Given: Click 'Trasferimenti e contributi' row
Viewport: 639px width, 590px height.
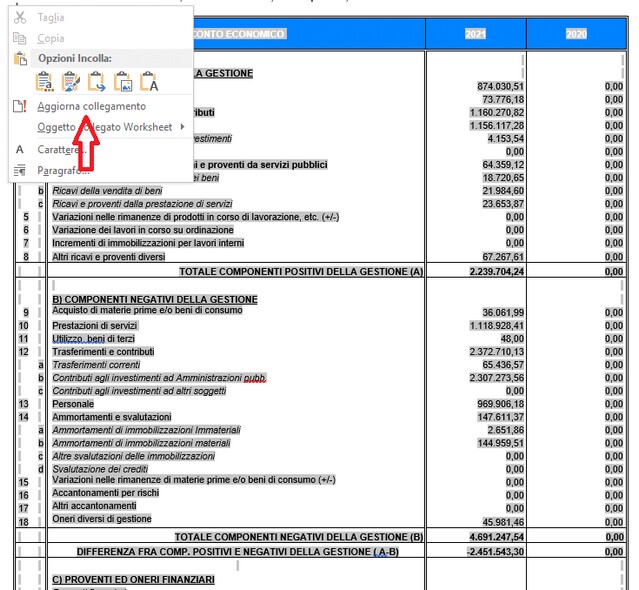Looking at the screenshot, I should click(x=103, y=352).
